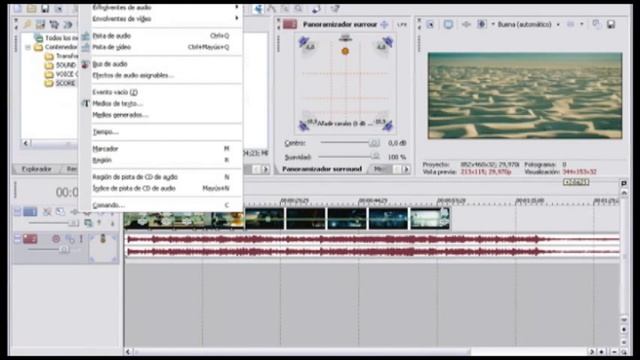Click the Open project folder icon in toolbar
The image size is (640, 360).
31,9
